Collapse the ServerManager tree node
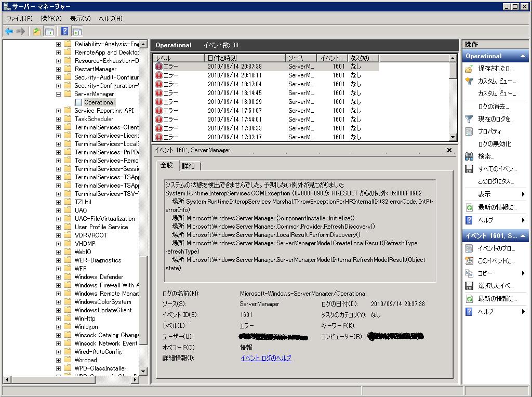Image resolution: width=532 pixels, height=397 pixels. (58, 94)
